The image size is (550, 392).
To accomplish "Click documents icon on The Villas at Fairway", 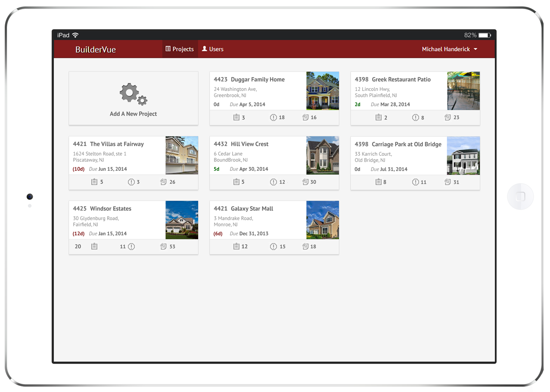I will click(x=163, y=182).
